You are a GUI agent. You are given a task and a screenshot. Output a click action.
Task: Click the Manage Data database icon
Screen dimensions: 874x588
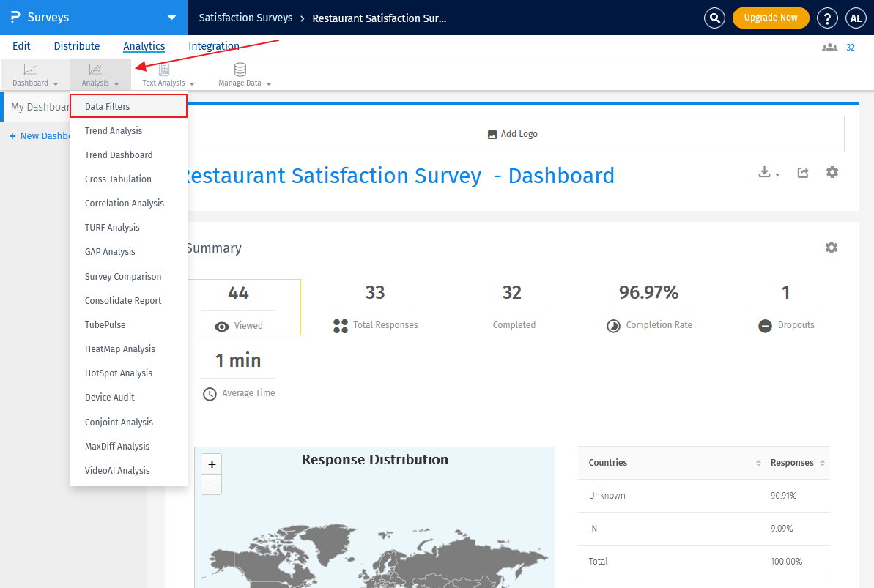click(x=240, y=70)
